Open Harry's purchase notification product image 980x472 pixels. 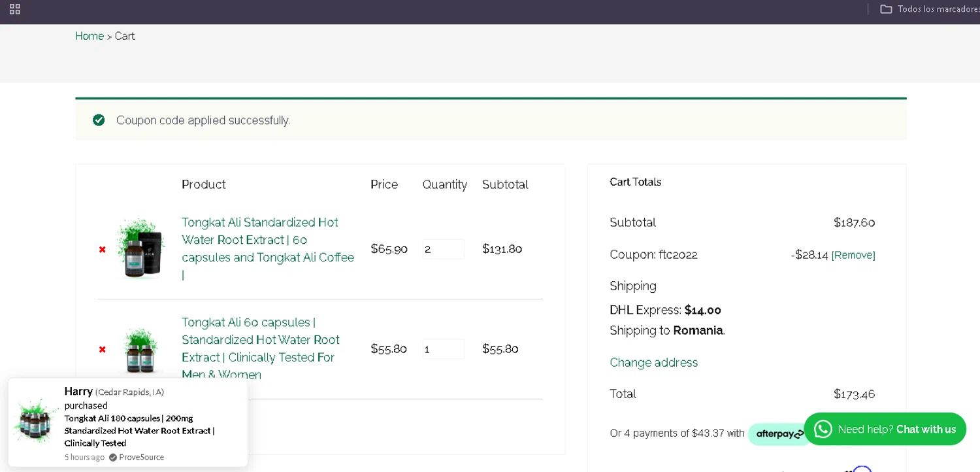coord(35,422)
